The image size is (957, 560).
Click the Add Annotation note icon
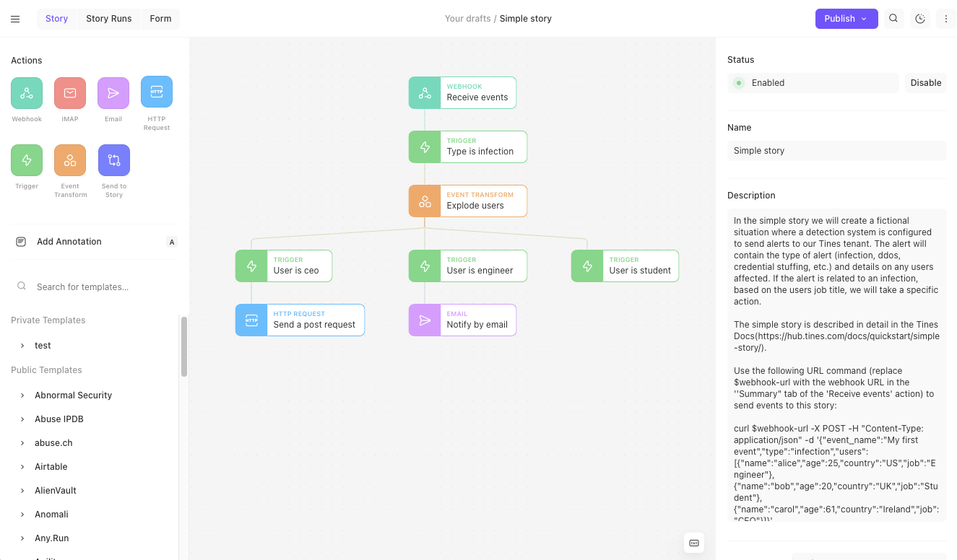tap(21, 242)
